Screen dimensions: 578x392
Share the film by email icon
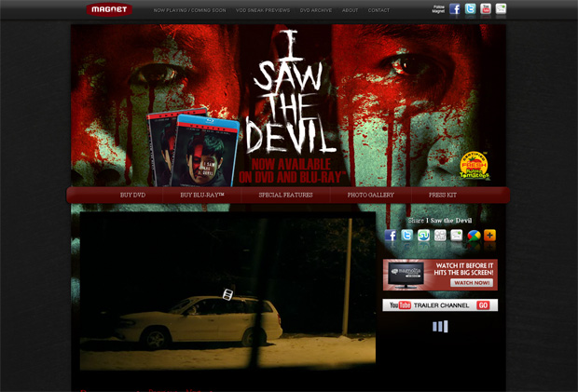pos(457,235)
